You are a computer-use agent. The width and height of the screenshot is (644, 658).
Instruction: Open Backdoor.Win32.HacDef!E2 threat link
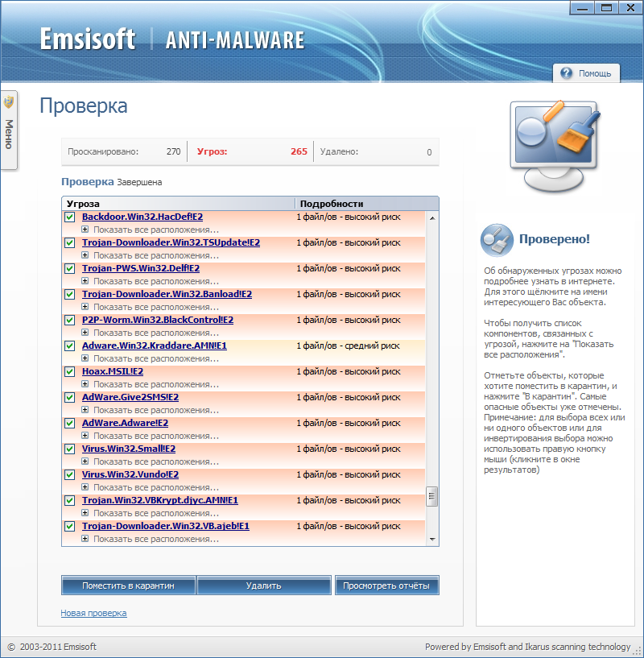(x=142, y=217)
